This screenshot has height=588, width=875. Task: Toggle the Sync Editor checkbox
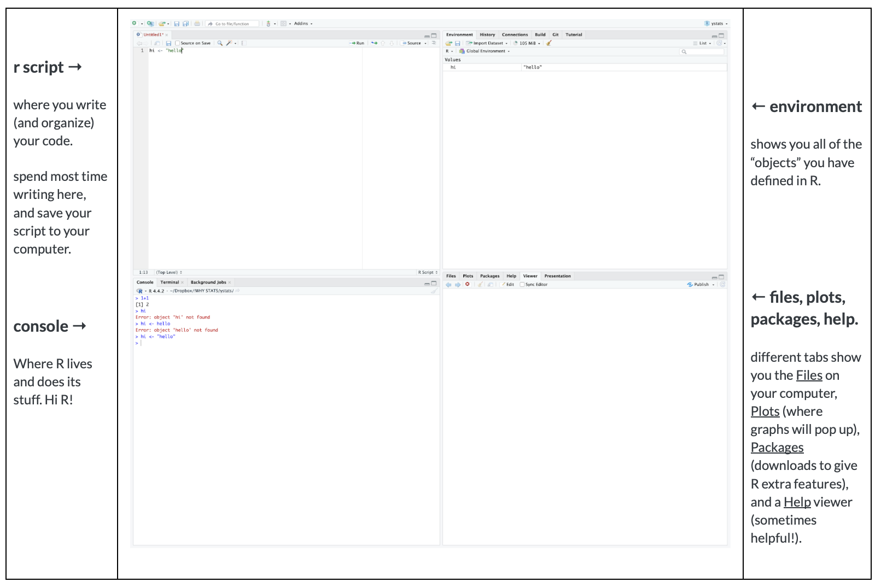pyautogui.click(x=522, y=285)
